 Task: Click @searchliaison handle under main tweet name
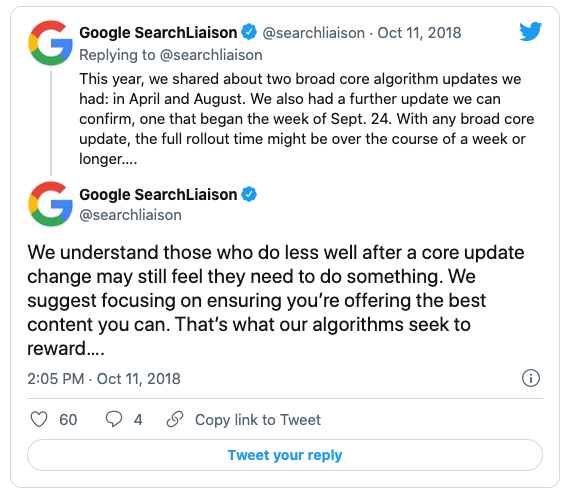130,215
